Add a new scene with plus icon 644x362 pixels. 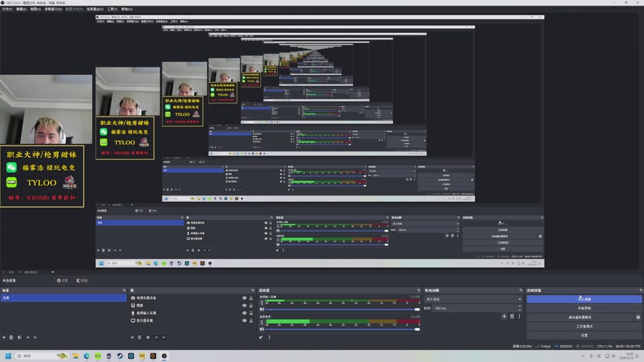(x=4, y=337)
